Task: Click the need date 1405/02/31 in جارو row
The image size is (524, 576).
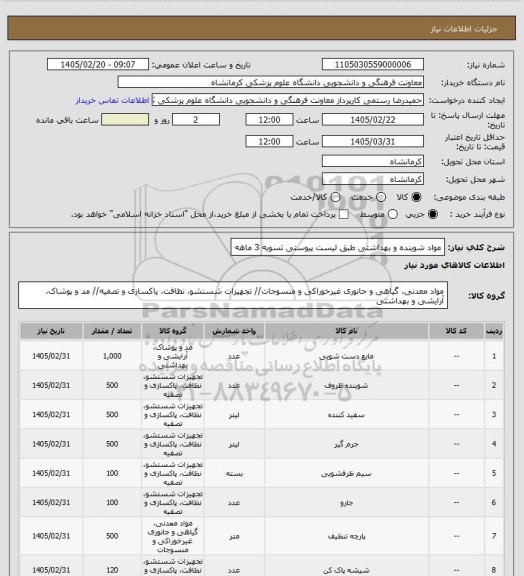Action: click(x=51, y=503)
